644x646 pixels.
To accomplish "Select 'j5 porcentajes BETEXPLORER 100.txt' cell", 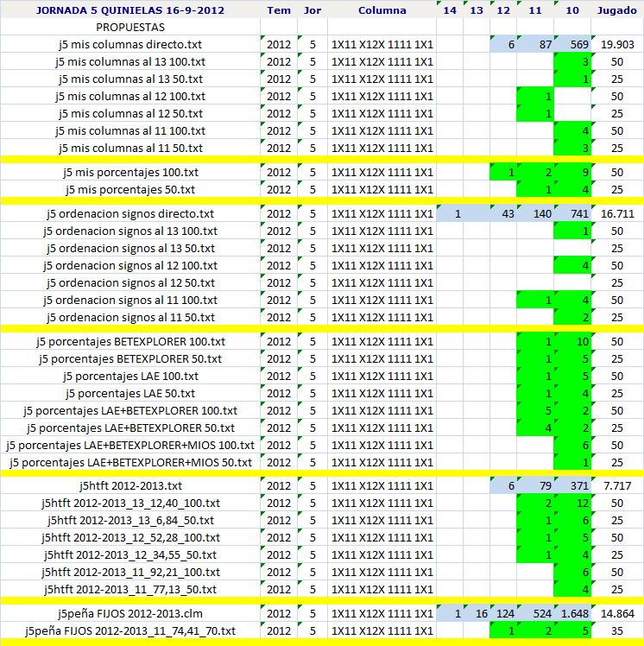I will click(130, 341).
